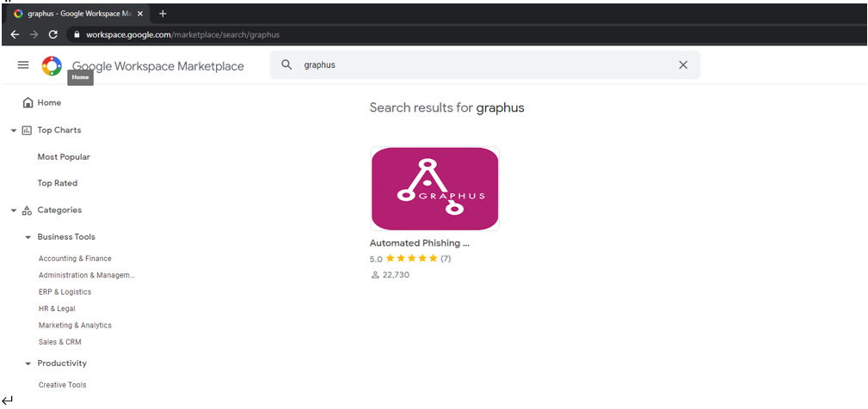Image resolution: width=868 pixels, height=409 pixels.
Task: Select the graphus Google Workspace tab
Action: pyautogui.click(x=77, y=14)
